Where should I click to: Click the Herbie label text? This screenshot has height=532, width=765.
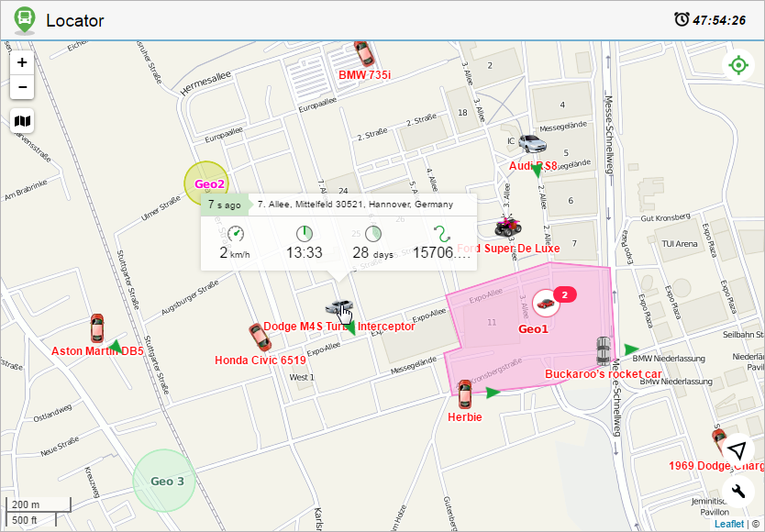pos(465,417)
